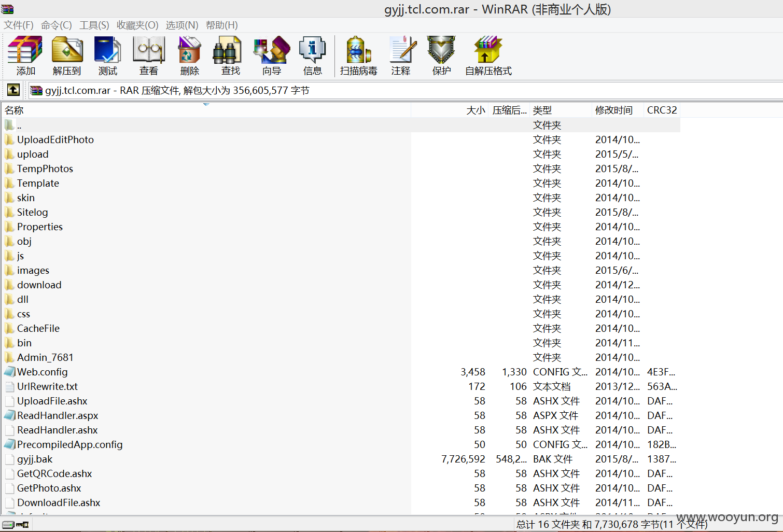This screenshot has height=532, width=783.
Task: Click the 测试 (Test) toolbar icon
Action: (x=107, y=55)
